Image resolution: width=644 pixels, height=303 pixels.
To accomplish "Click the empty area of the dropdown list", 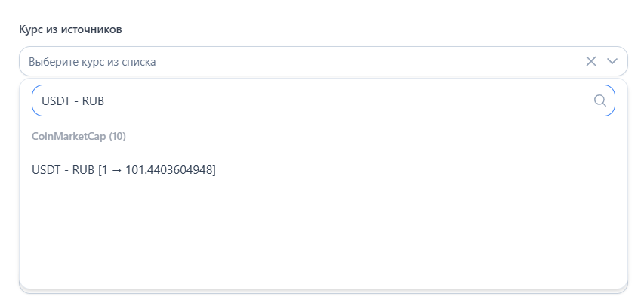I will coord(323,234).
